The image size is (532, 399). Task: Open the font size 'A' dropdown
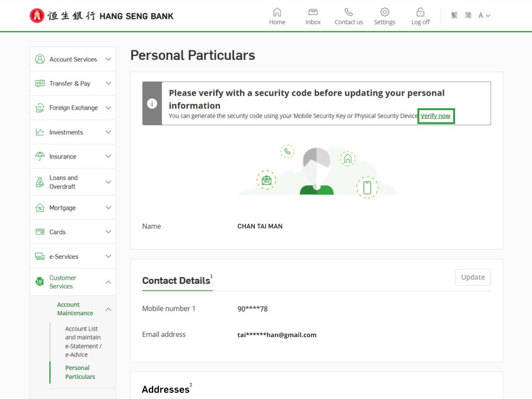point(484,15)
